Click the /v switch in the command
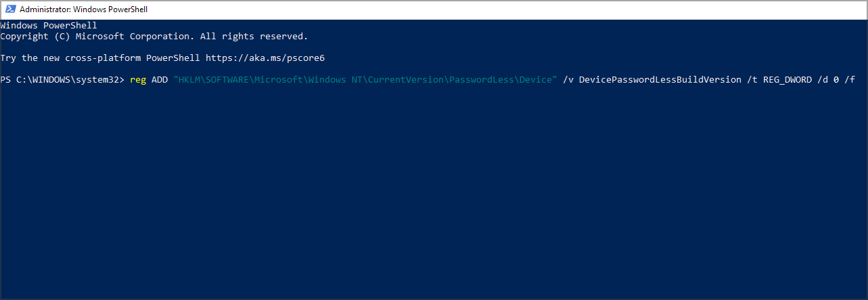Viewport: 868px width, 300px height. [x=568, y=80]
